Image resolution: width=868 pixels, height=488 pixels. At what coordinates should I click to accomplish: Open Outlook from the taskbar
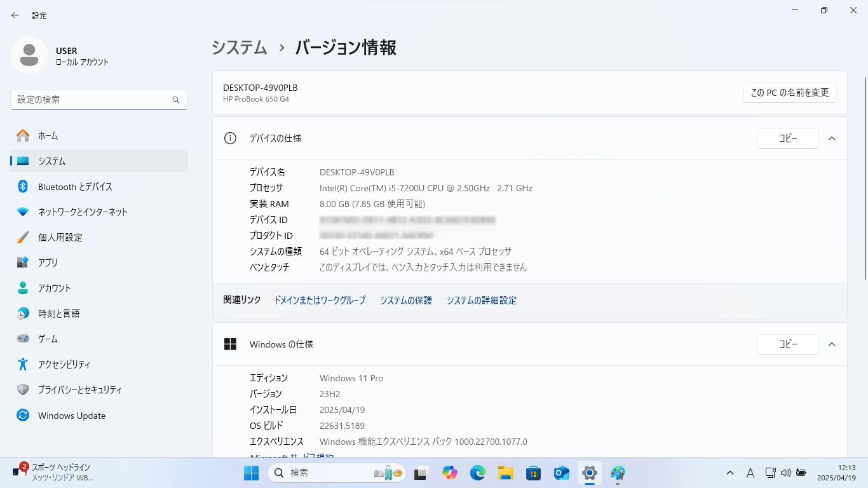tap(562, 473)
